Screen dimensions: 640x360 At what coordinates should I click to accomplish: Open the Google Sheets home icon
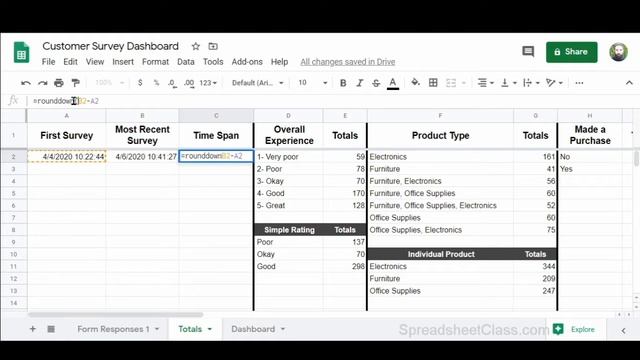[21, 52]
